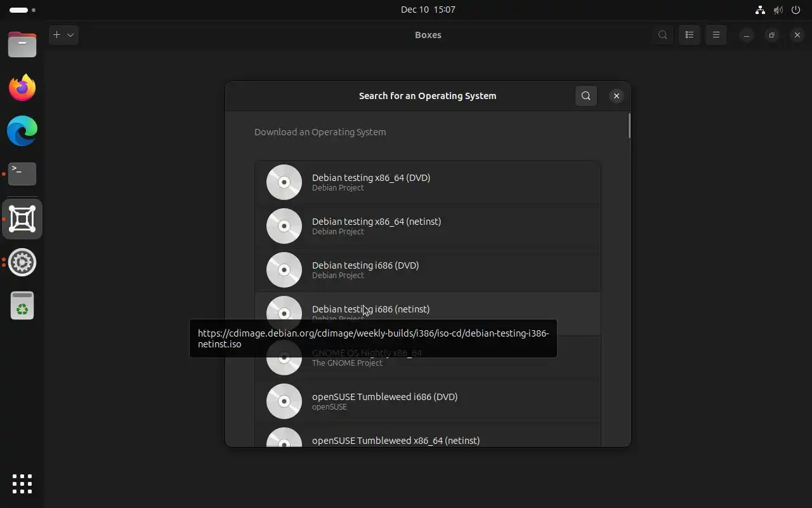The height and width of the screenshot is (508, 812).
Task: Open the Settings gear app in the dock
Action: click(x=22, y=262)
